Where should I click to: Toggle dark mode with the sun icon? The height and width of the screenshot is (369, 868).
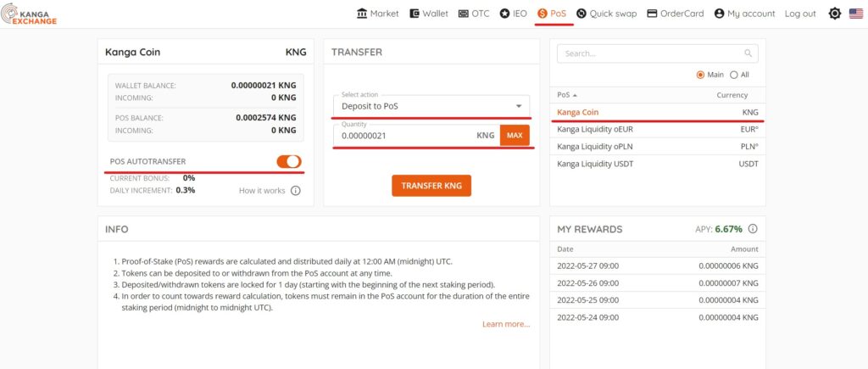click(835, 14)
